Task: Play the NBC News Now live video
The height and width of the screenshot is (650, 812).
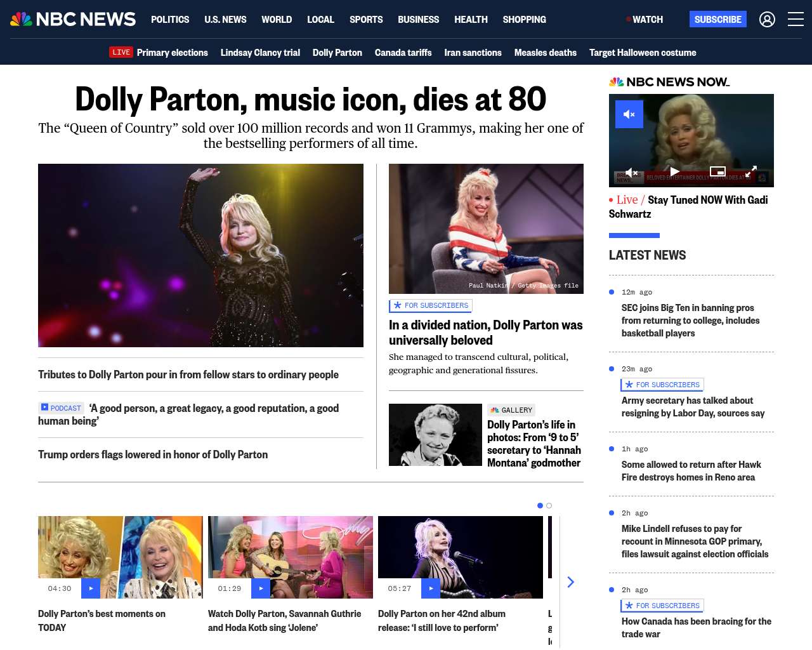Action: click(674, 171)
